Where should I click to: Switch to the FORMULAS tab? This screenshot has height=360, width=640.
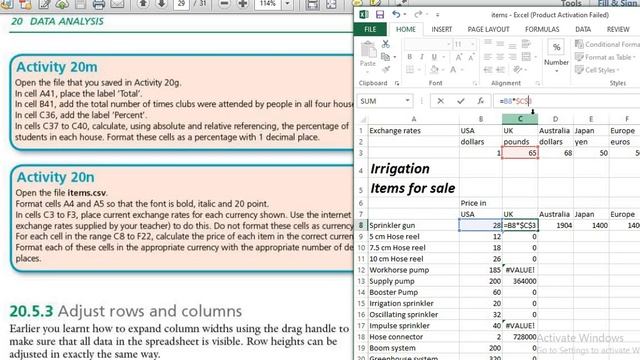542,29
